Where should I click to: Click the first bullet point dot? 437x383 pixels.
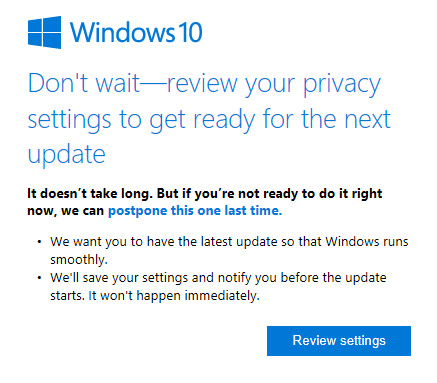click(x=39, y=242)
